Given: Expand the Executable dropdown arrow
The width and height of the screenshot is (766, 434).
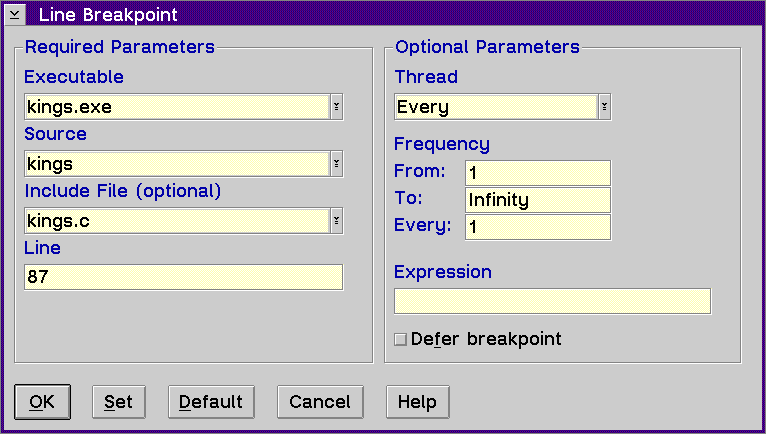Looking at the screenshot, I should click(337, 107).
